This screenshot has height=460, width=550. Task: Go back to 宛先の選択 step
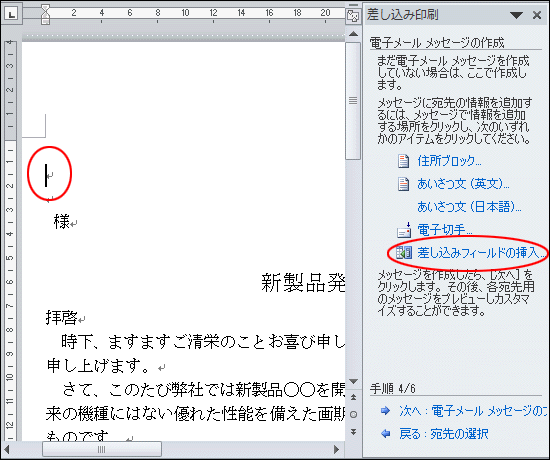(x=443, y=434)
